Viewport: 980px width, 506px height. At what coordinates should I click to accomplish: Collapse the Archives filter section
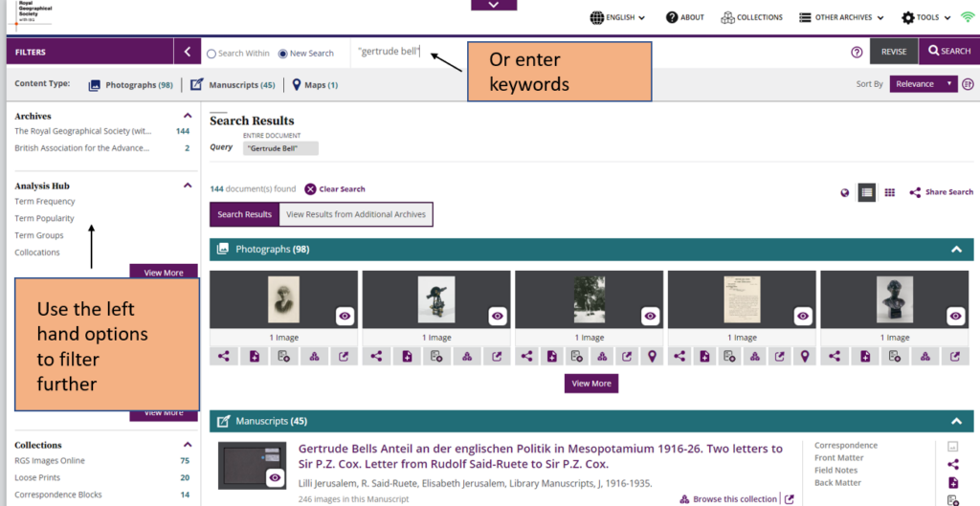coord(188,116)
